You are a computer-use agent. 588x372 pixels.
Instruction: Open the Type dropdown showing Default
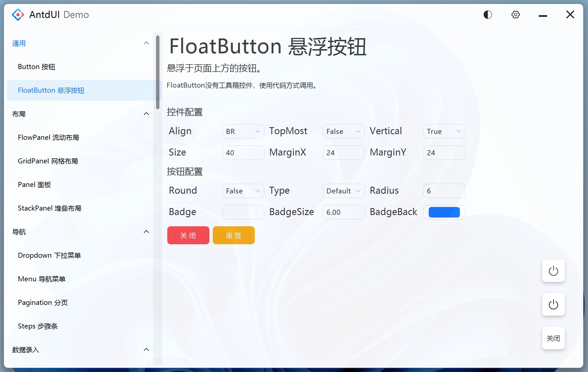[x=343, y=191]
